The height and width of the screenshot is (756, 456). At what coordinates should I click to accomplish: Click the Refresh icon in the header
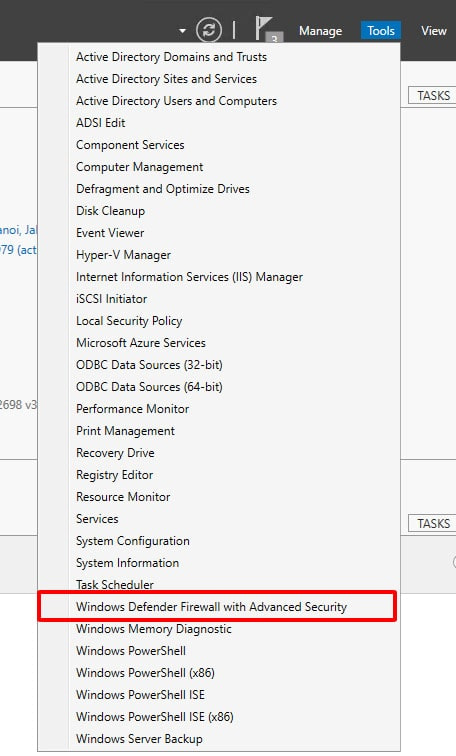[209, 30]
